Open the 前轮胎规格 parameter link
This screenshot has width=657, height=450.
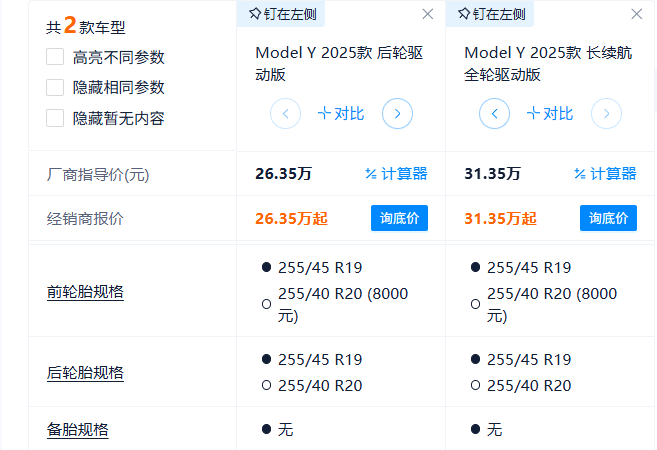point(85,292)
